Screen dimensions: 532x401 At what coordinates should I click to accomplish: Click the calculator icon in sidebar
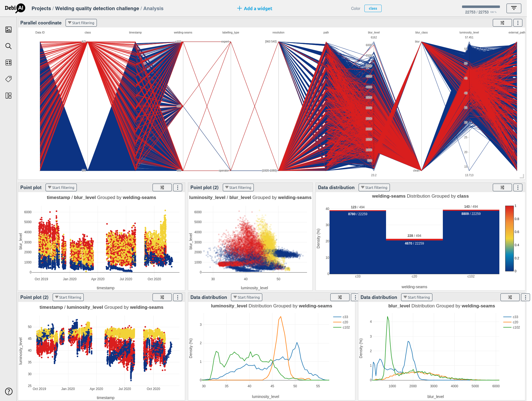pos(9,63)
